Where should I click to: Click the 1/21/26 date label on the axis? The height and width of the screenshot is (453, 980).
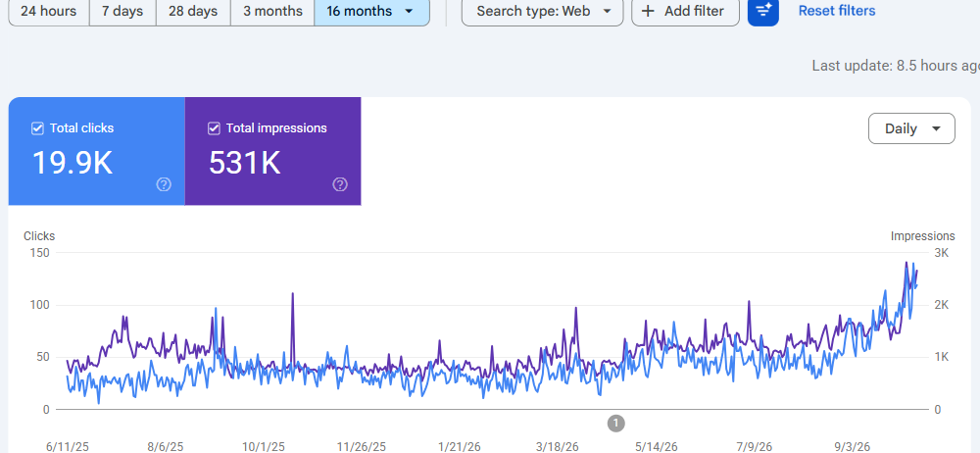[x=460, y=447]
